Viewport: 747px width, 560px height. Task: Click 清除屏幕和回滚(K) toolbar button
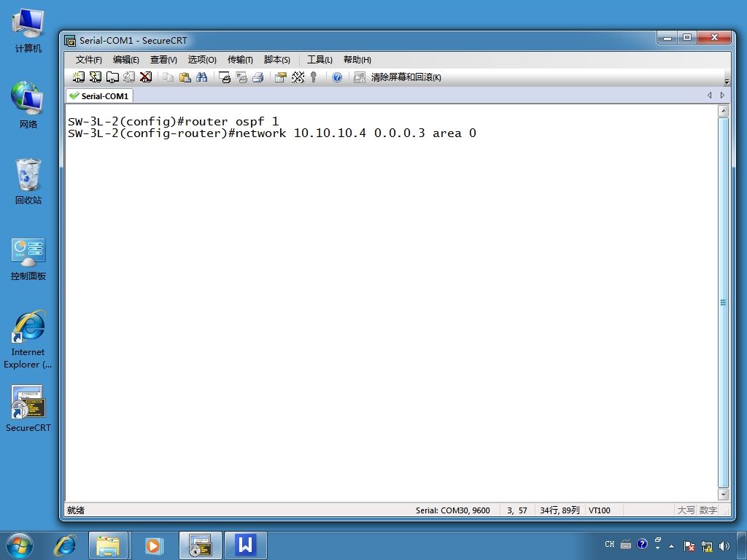pos(406,77)
